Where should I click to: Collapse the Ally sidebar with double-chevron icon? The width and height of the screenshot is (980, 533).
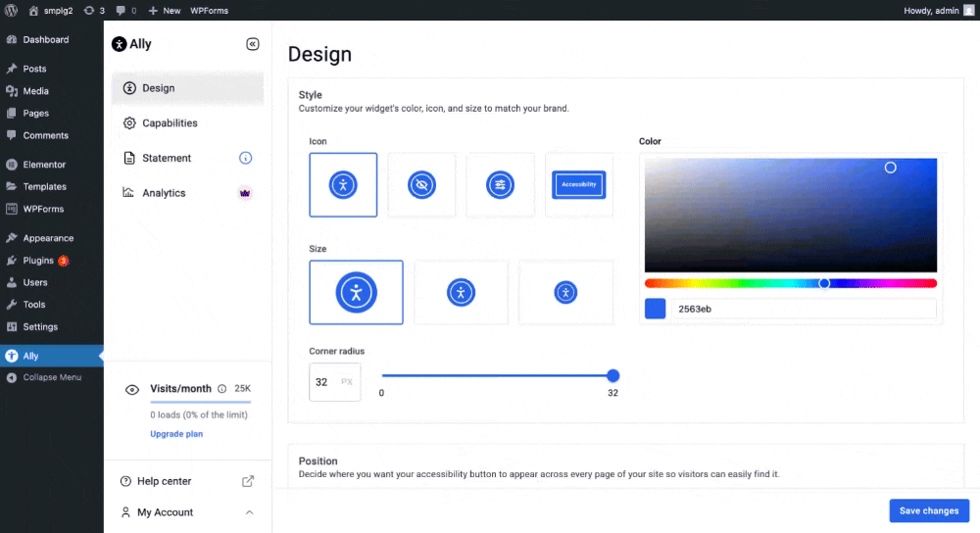coord(252,44)
